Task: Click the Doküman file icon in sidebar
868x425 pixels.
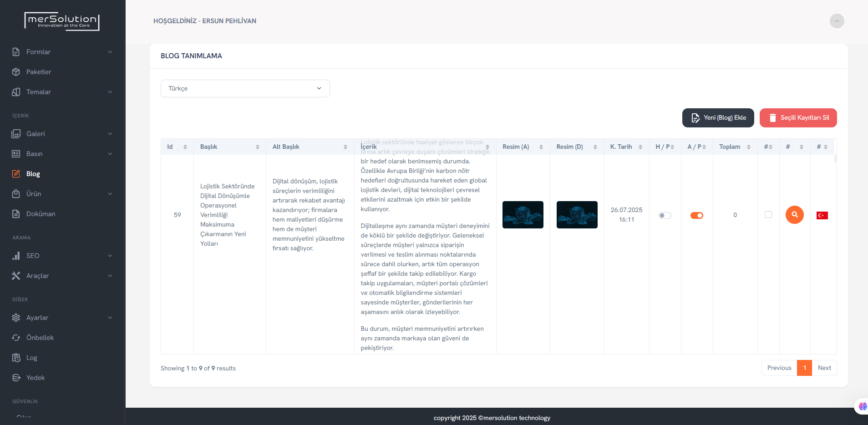Action: click(16, 214)
